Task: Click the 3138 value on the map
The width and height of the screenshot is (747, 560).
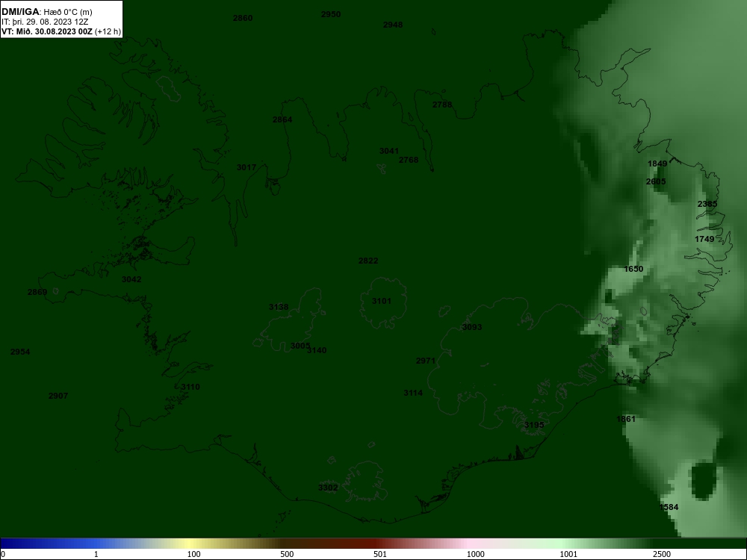Action: click(278, 307)
